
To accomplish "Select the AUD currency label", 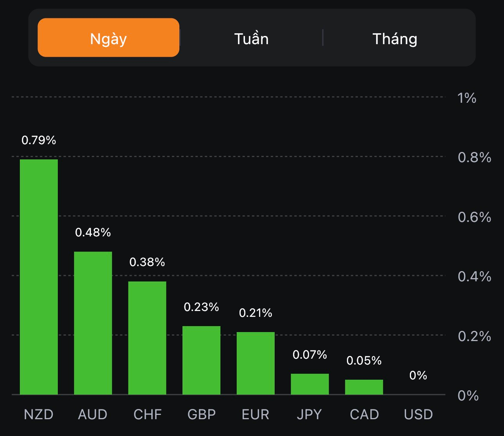I will pos(93,414).
